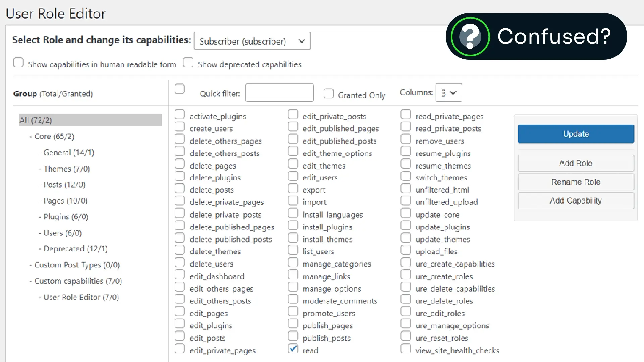Select the Deprecated (12/1) group
The image size is (644, 362).
pyautogui.click(x=75, y=249)
